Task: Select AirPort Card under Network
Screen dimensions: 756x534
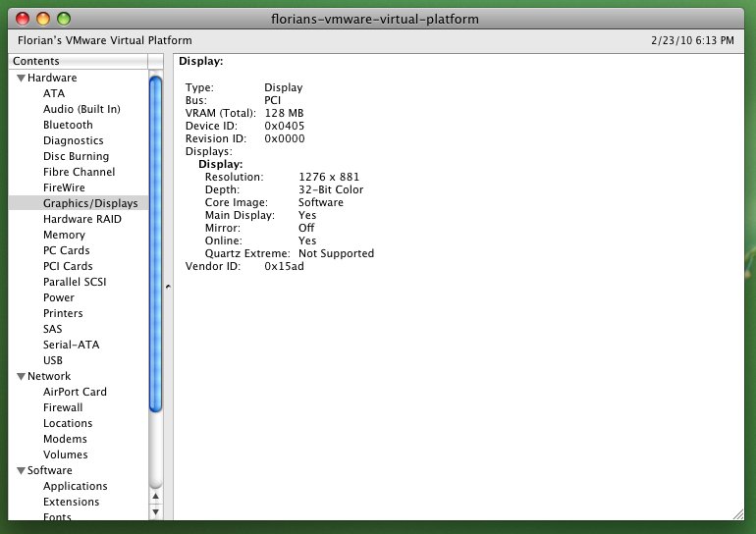Action: pos(75,393)
